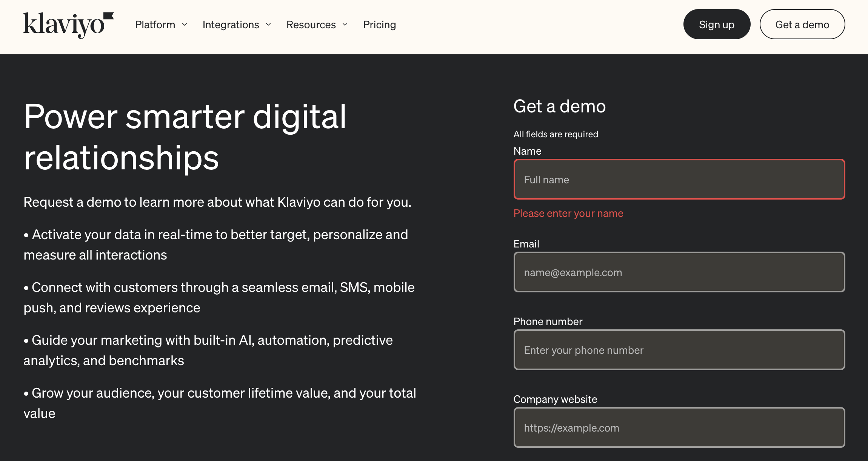Click the chevron arrow beside Integrations
The height and width of the screenshot is (461, 868).
point(268,25)
